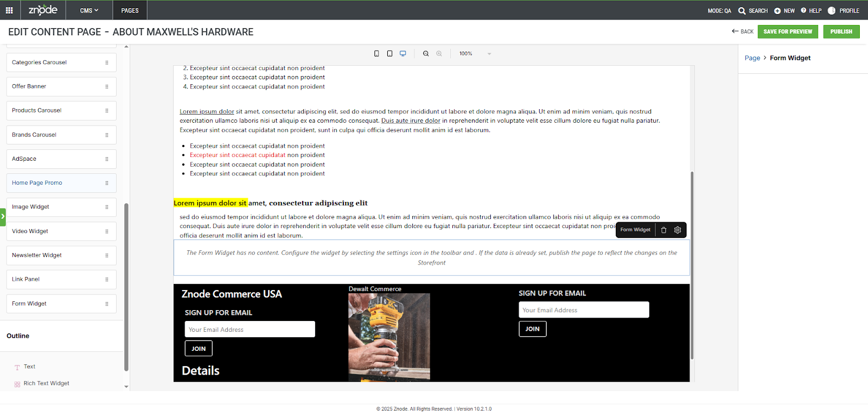Select the Home Page Promo widget
868x416 pixels.
point(61,183)
